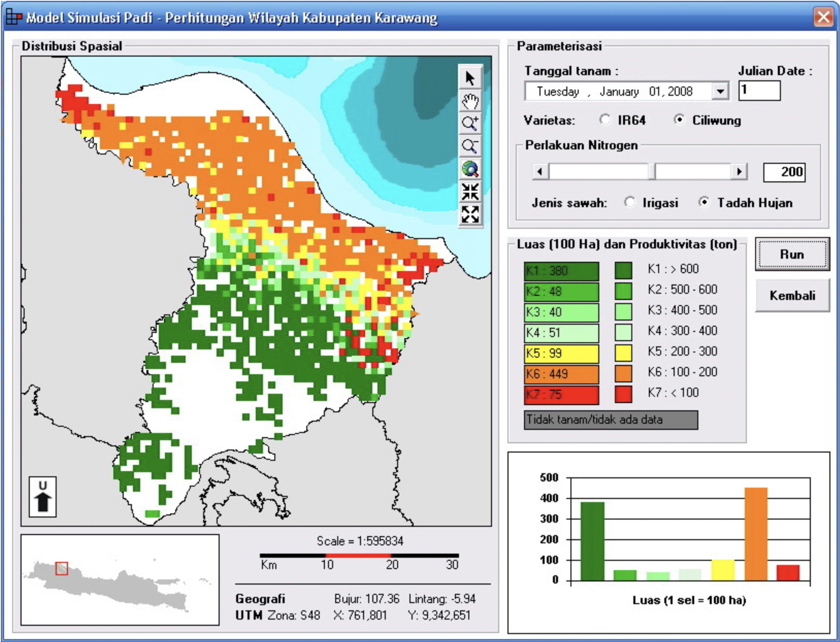Select the IR64 variety radio button
The image size is (840, 642).
605,120
